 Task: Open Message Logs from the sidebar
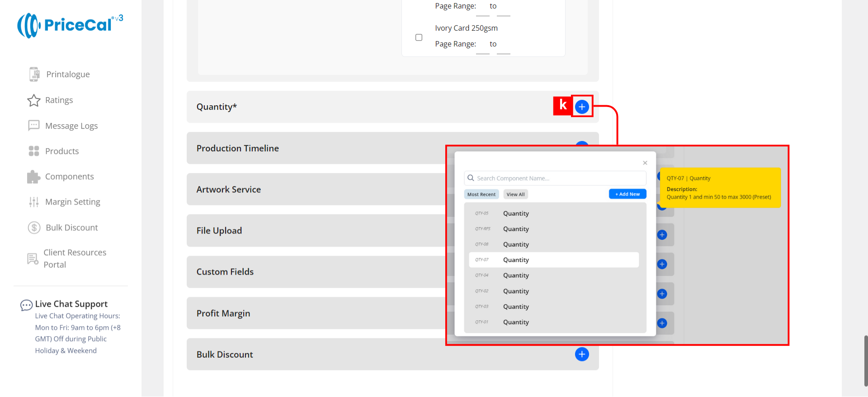pyautogui.click(x=71, y=126)
